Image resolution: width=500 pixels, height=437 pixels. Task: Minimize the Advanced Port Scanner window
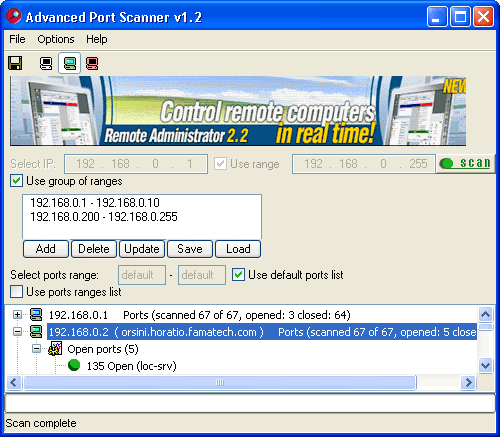[x=437, y=17]
